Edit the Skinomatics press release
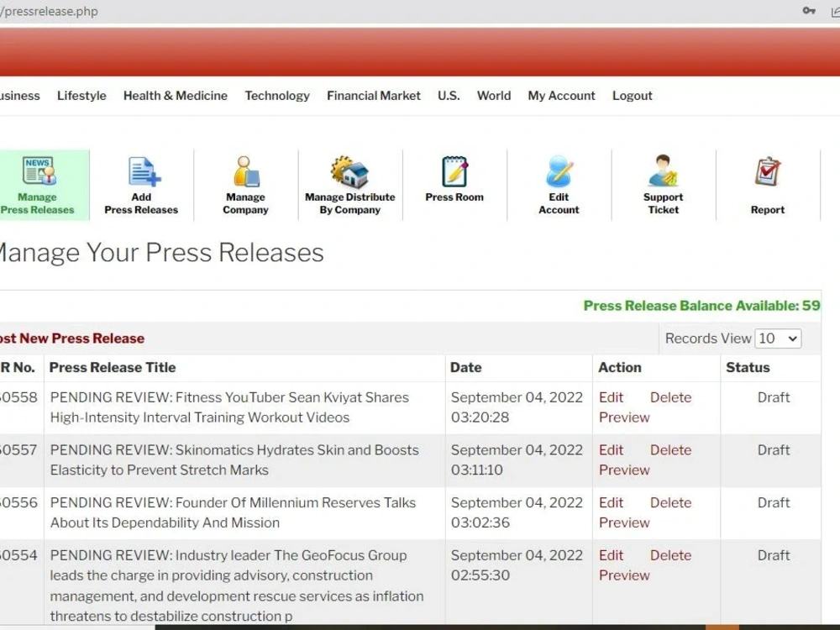The height and width of the screenshot is (630, 840). tap(611, 450)
